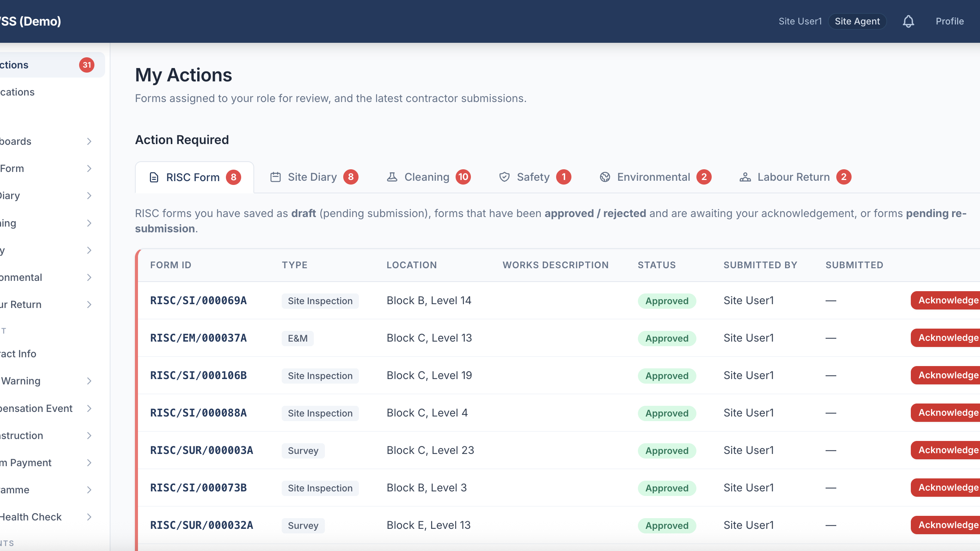
Task: Acknowledge form RISC/SI/000073B
Action: 945,488
